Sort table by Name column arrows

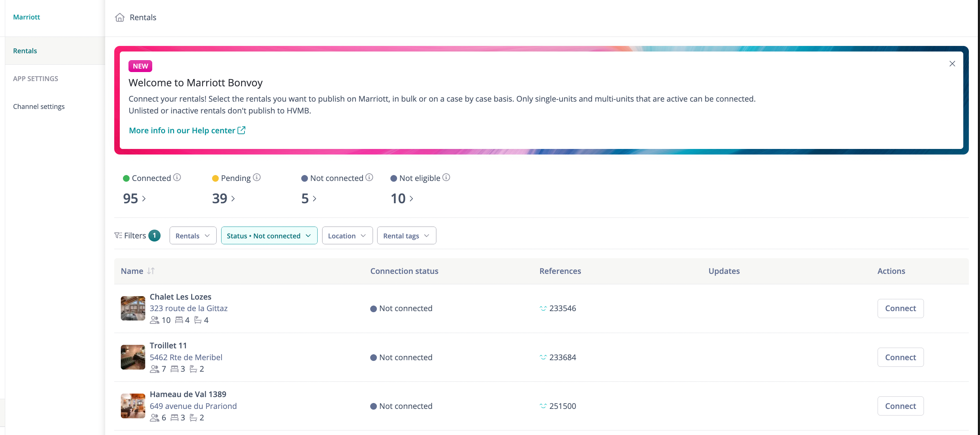click(x=151, y=271)
